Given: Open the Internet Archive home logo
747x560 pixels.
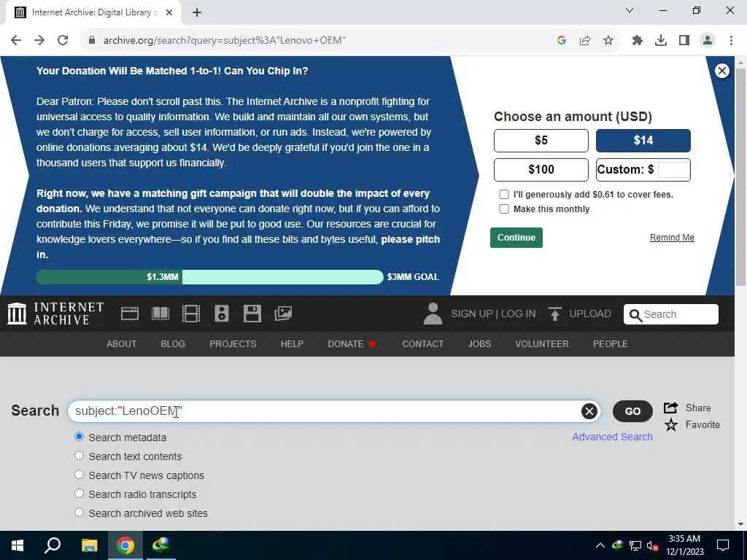Looking at the screenshot, I should pyautogui.click(x=55, y=314).
